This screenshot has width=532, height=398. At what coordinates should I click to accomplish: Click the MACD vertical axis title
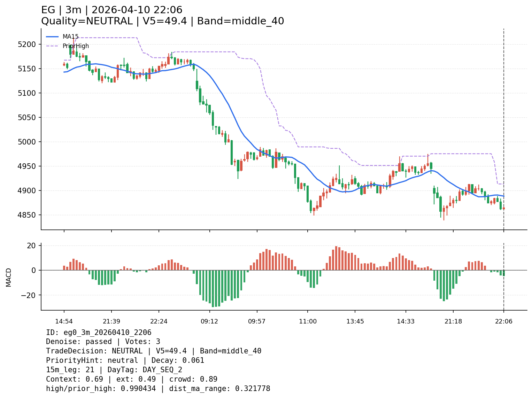(9, 277)
